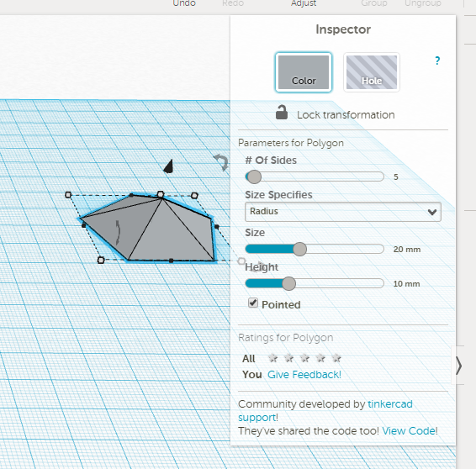Click the 10 mm height value

click(406, 284)
